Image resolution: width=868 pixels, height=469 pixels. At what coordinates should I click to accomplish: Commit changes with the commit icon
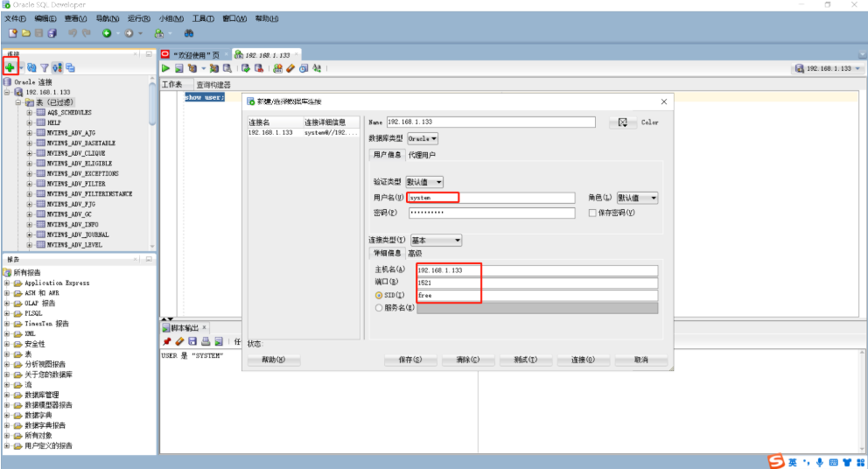(245, 68)
